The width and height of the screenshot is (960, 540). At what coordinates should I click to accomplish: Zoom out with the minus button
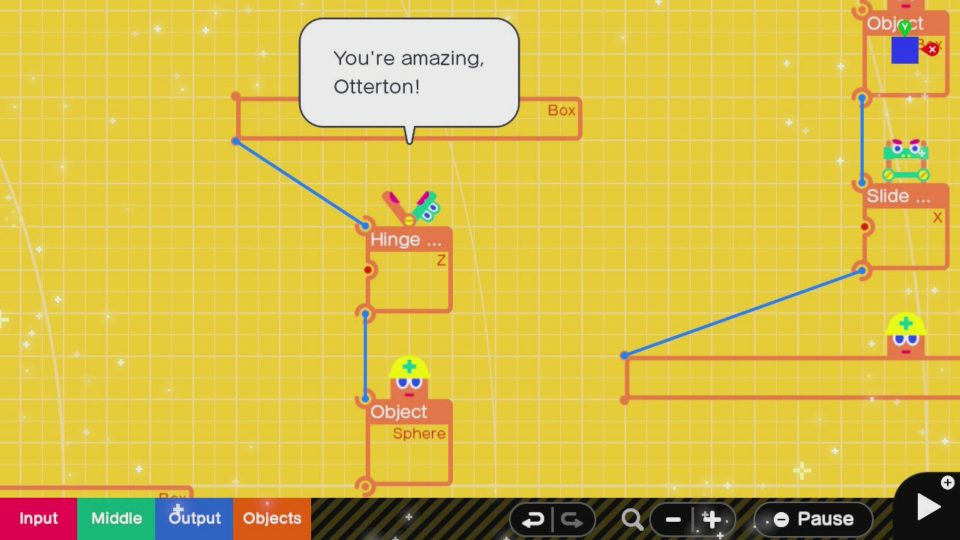[673, 520]
